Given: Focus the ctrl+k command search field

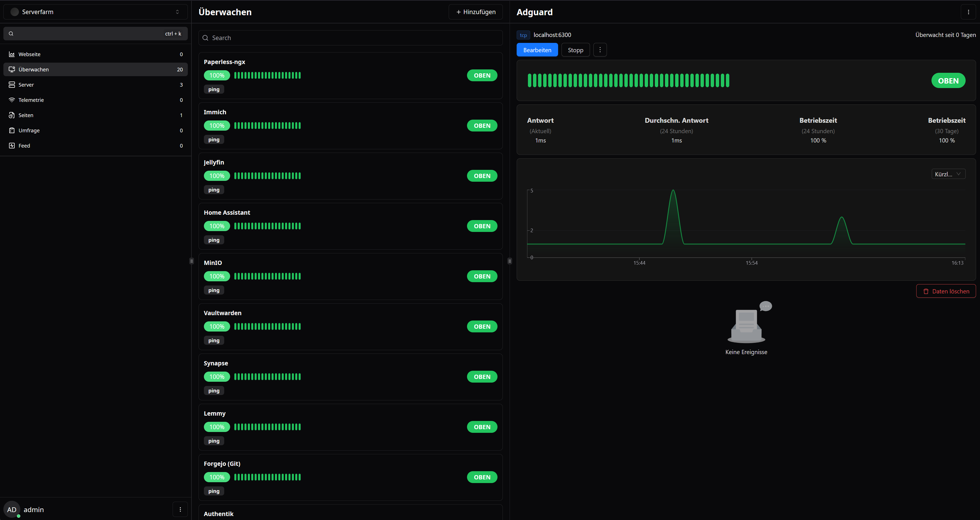Looking at the screenshot, I should (96, 34).
